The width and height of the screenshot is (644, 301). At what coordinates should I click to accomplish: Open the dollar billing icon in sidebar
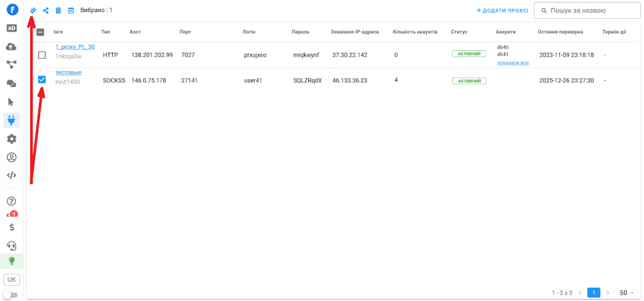[11, 227]
